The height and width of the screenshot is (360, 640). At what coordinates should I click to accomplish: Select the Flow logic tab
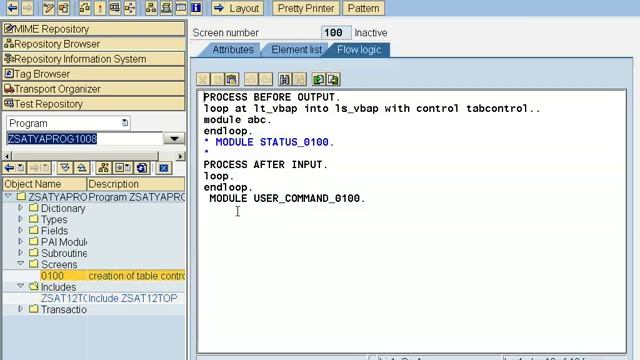(359, 50)
